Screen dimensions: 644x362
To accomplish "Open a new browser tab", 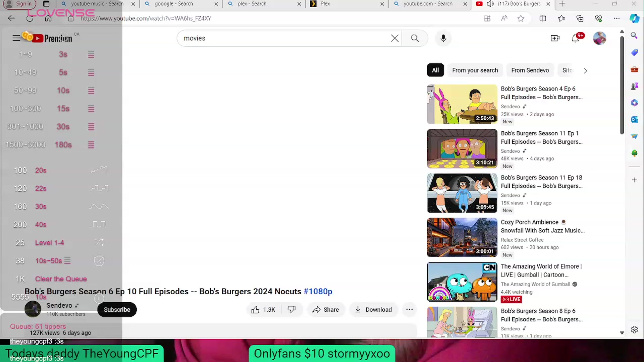I will 562,4.
